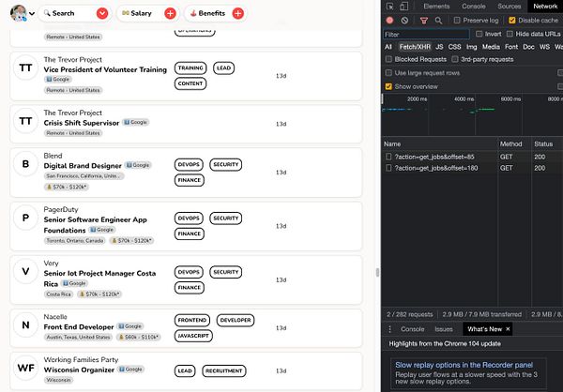
Task: Click the TRAINING tag on Trevor Project job
Action: click(x=190, y=68)
